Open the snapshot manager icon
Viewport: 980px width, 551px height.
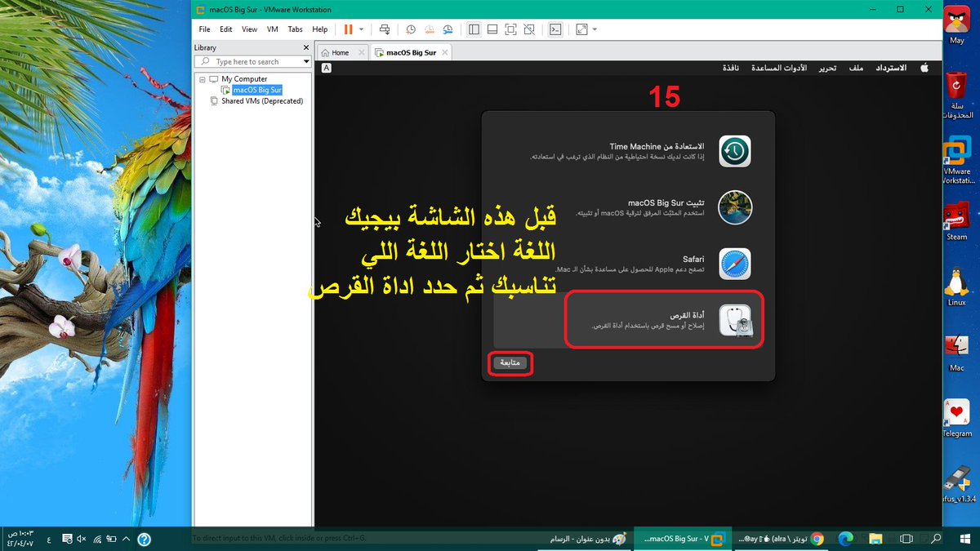[448, 29]
